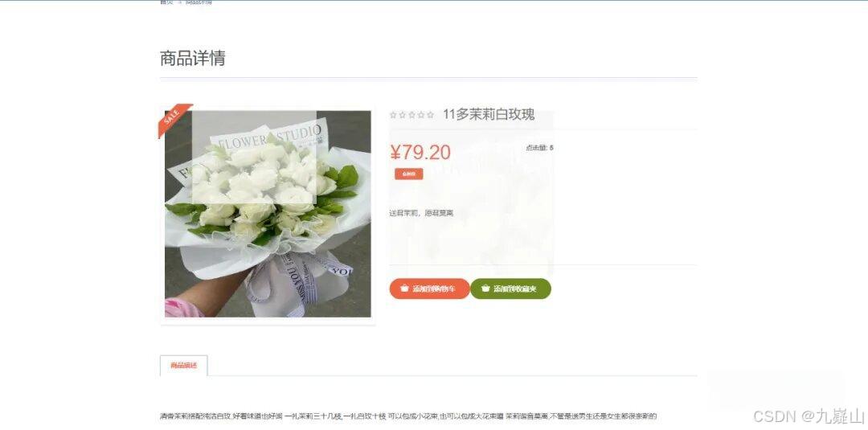Screen dimensions: 868x430
Task: Select the third rating star
Action: (x=411, y=115)
